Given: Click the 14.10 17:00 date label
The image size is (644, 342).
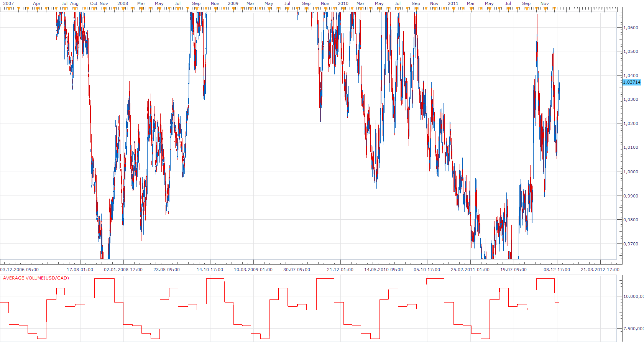Looking at the screenshot, I should pyautogui.click(x=210, y=270).
